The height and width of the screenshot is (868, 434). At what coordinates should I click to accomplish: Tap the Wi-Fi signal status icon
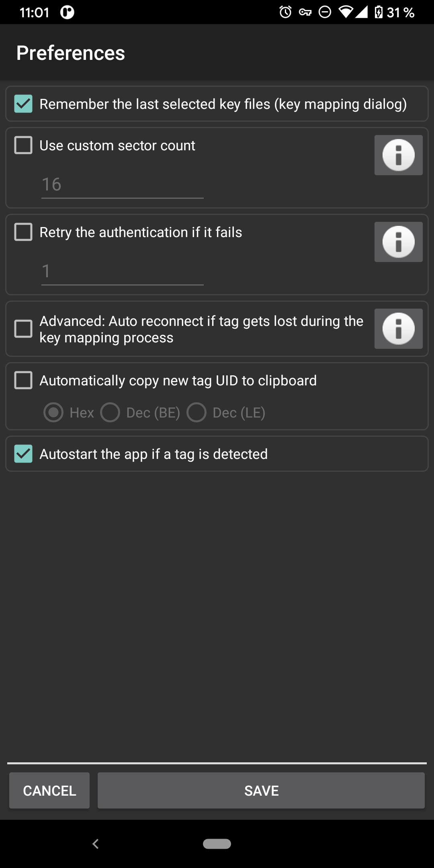click(x=346, y=12)
